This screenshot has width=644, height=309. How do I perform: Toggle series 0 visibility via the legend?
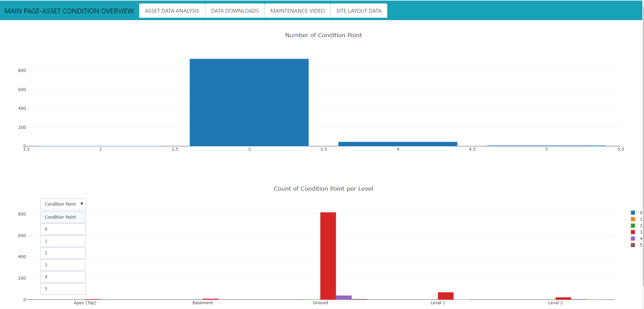637,213
